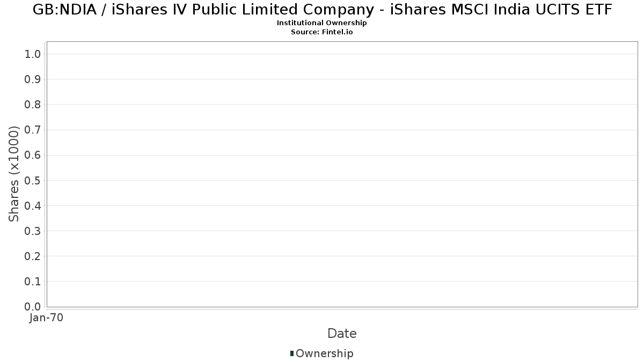Viewport: 644px width, 362px height.
Task: Click the Shares (x1000) y-axis title
Action: coord(14,174)
